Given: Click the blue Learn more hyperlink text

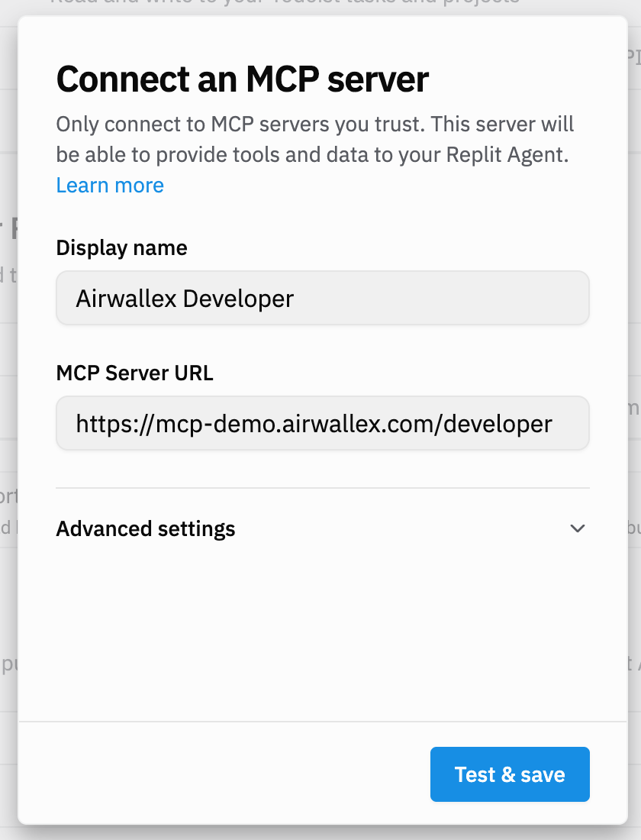Looking at the screenshot, I should tap(109, 185).
